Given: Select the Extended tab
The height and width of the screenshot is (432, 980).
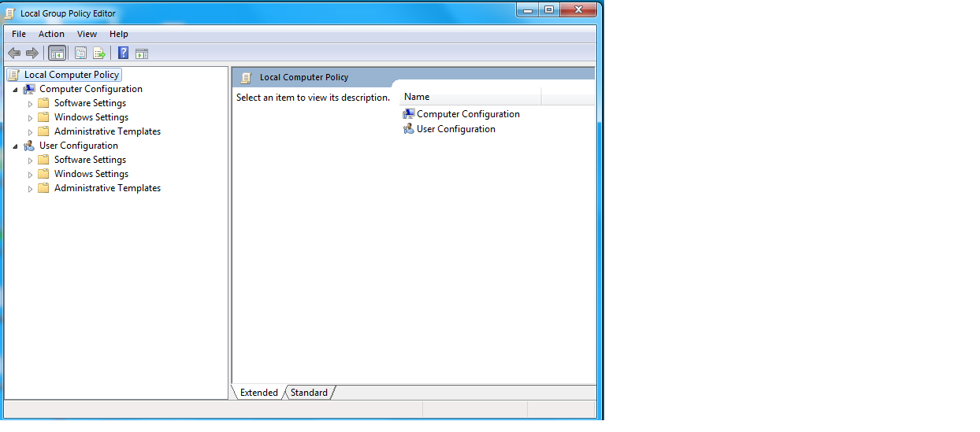Looking at the screenshot, I should tap(258, 393).
